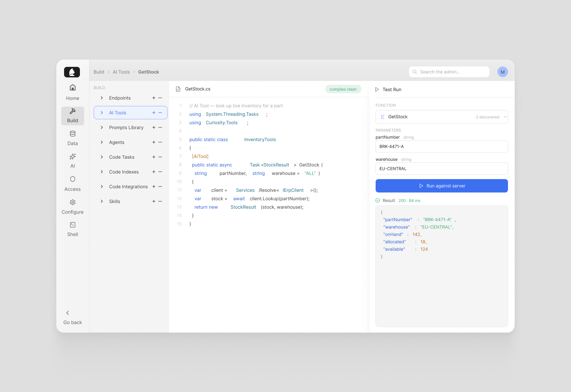571x392 pixels.
Task: Open more options for Agents
Action: click(160, 142)
